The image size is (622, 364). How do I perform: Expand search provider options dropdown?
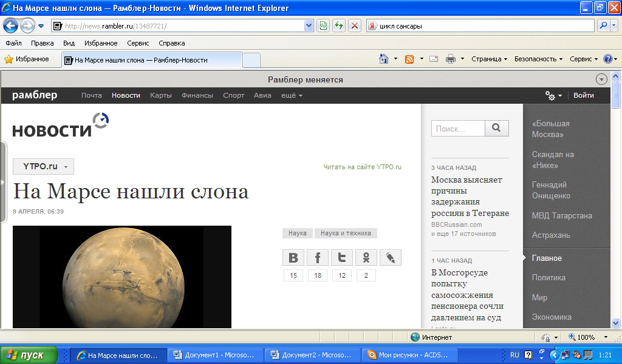614,25
